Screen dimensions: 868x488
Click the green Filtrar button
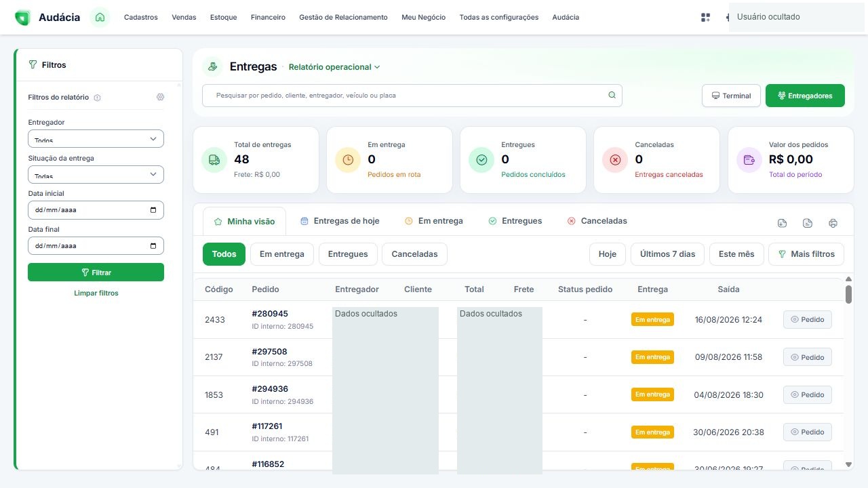96,272
